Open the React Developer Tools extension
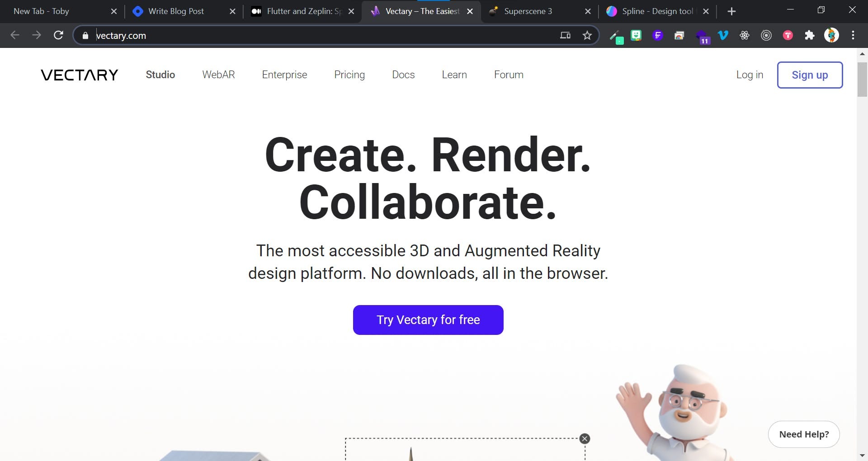 745,35
